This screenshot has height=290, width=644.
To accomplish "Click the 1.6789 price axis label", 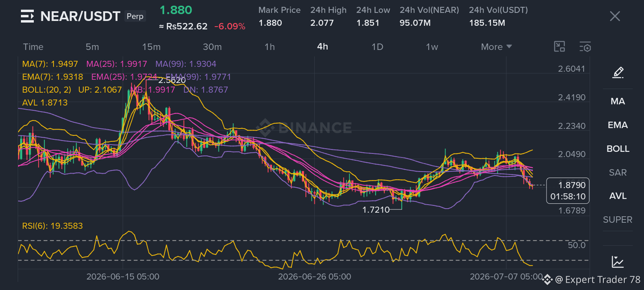I will point(572,211).
